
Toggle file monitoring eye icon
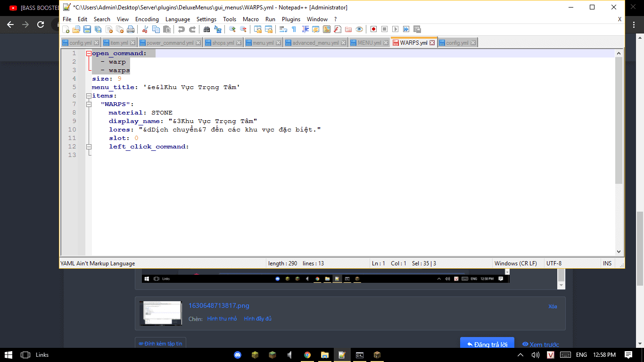[x=359, y=29]
